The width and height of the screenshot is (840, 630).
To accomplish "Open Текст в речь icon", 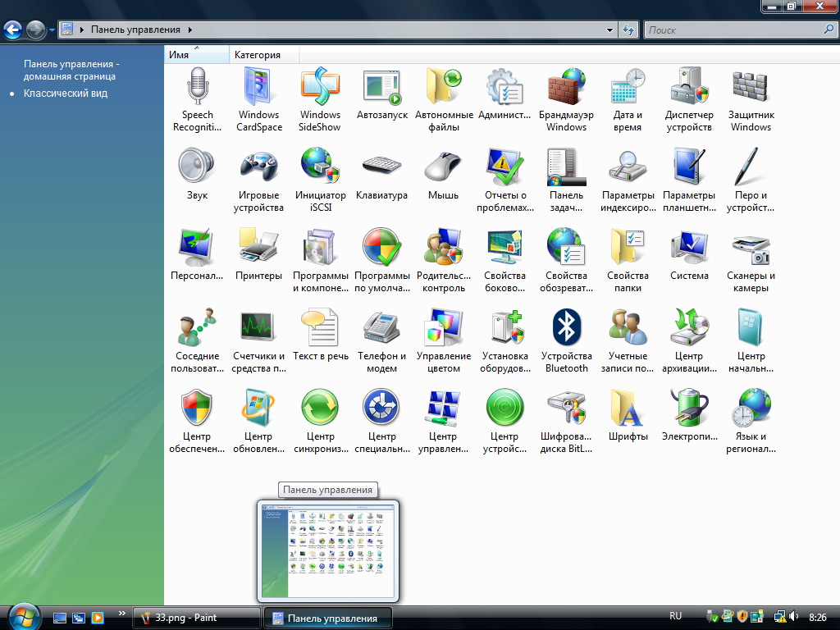I will [x=320, y=327].
